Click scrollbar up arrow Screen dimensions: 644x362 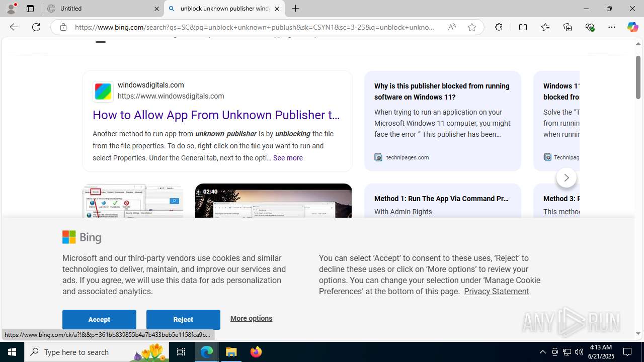638,44
